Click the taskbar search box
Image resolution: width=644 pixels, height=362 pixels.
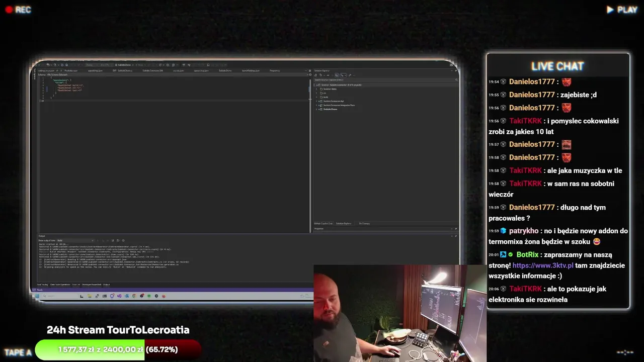click(60, 296)
